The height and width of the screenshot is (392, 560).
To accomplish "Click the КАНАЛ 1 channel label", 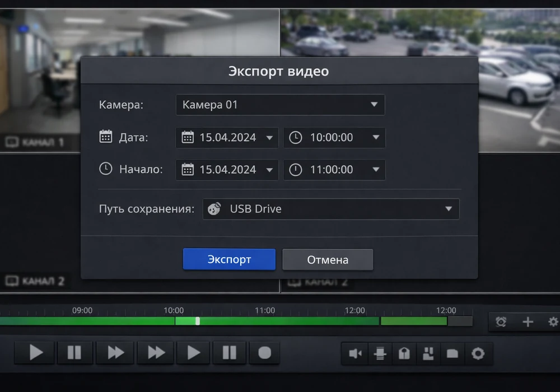I will (x=43, y=142).
